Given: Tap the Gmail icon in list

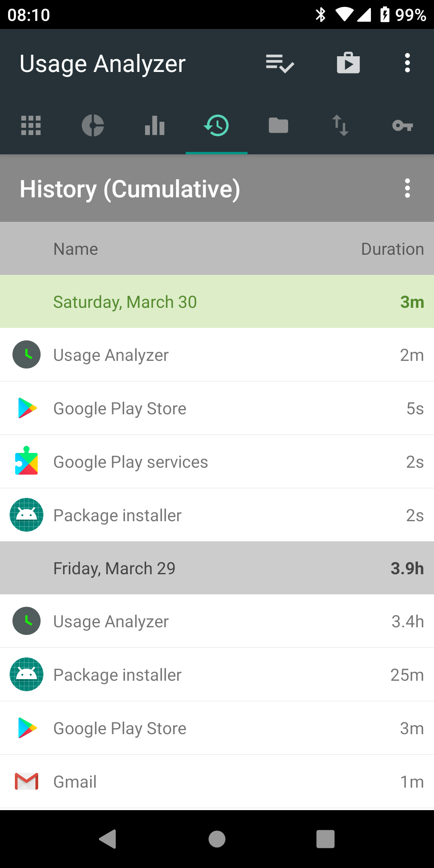Looking at the screenshot, I should [27, 782].
